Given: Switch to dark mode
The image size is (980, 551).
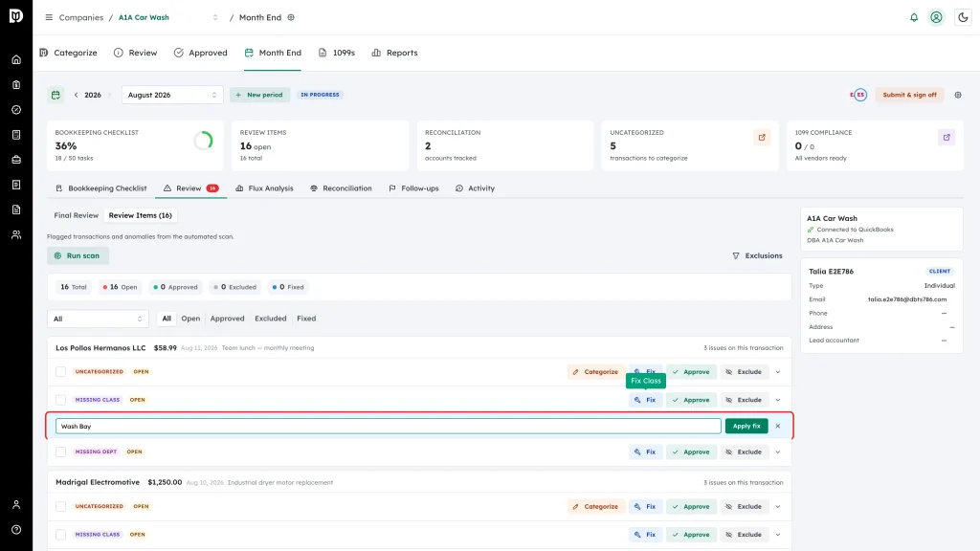Looking at the screenshot, I should (963, 17).
